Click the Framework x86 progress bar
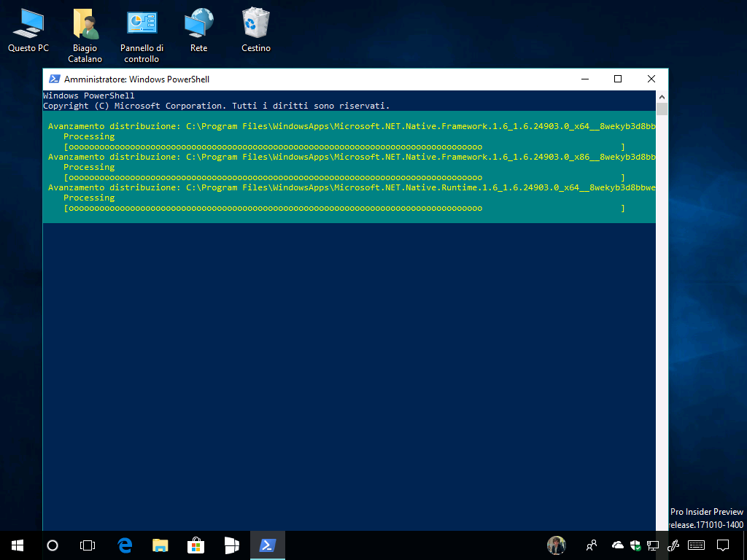This screenshot has width=747, height=560. pyautogui.click(x=344, y=177)
